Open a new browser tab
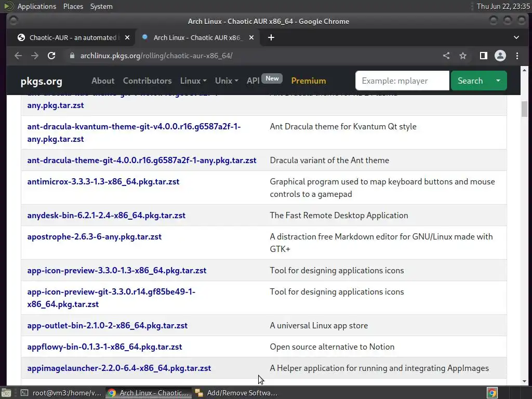 [x=271, y=37]
